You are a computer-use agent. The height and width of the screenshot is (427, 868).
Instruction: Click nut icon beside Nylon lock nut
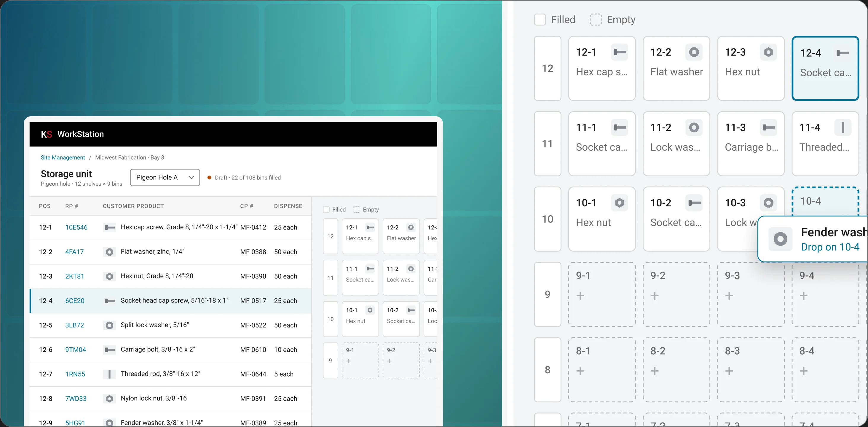point(109,399)
